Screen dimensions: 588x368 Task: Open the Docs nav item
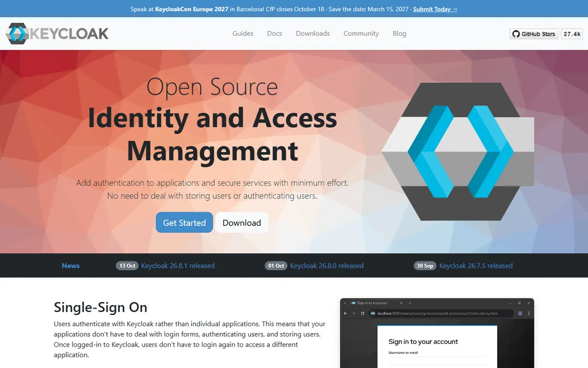pos(275,33)
